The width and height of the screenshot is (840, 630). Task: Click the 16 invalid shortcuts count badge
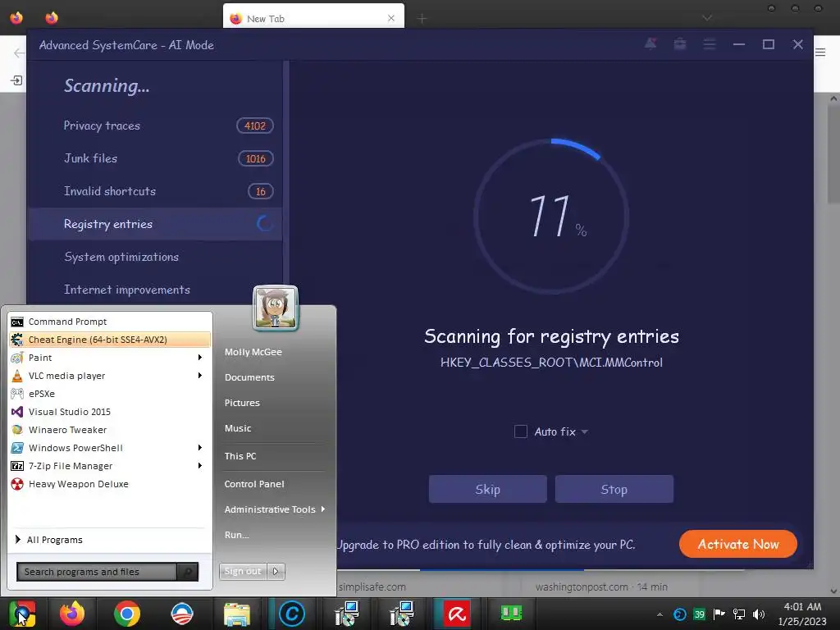[x=260, y=191]
